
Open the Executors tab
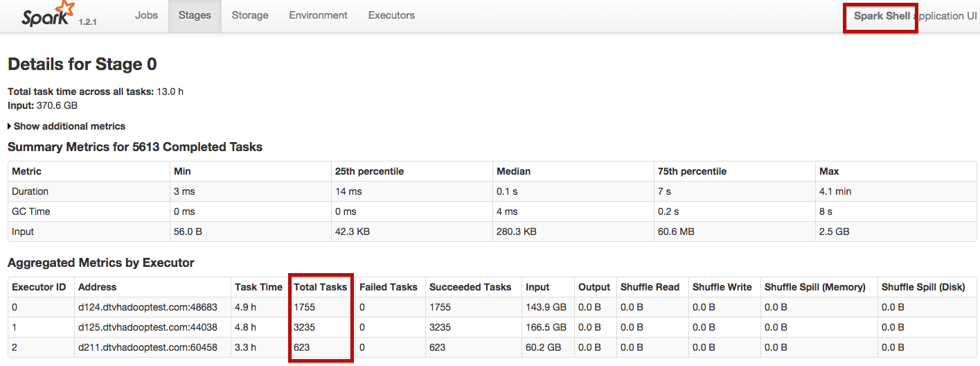tap(391, 15)
